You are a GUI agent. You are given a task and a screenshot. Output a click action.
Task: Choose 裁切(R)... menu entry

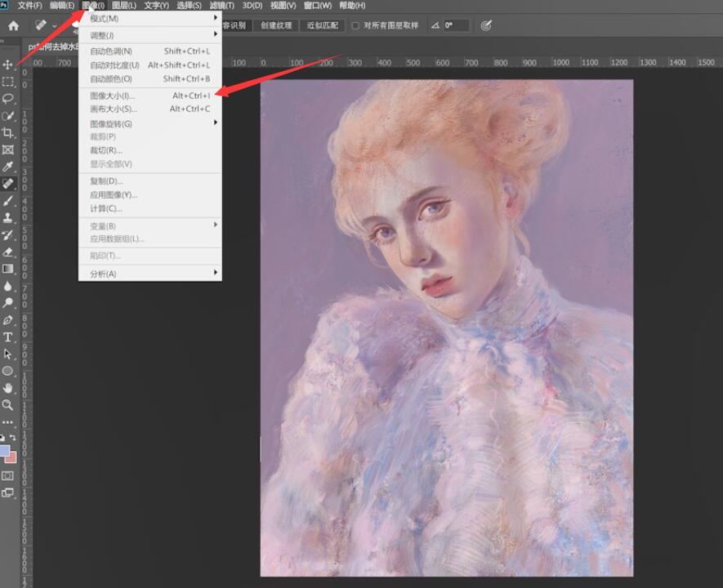click(x=150, y=150)
